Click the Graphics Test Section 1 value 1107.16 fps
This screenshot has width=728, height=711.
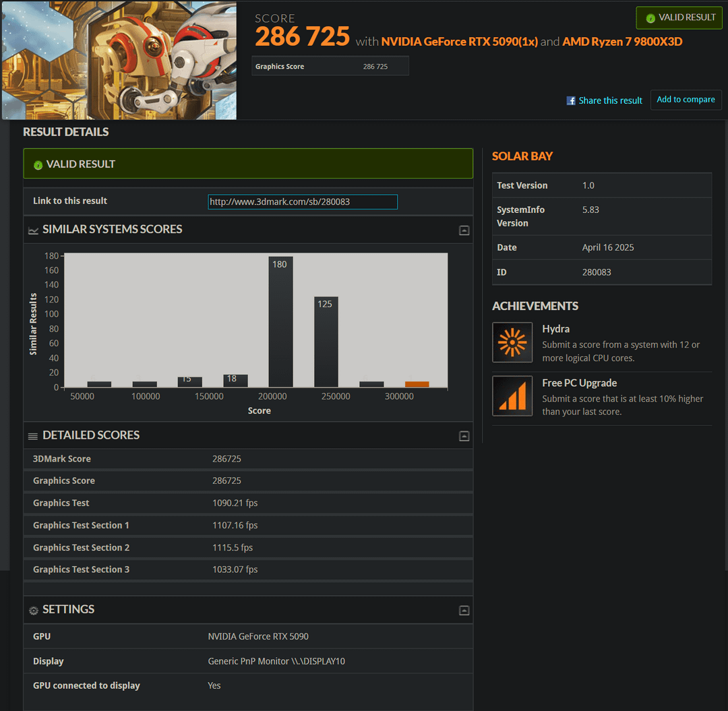point(235,526)
